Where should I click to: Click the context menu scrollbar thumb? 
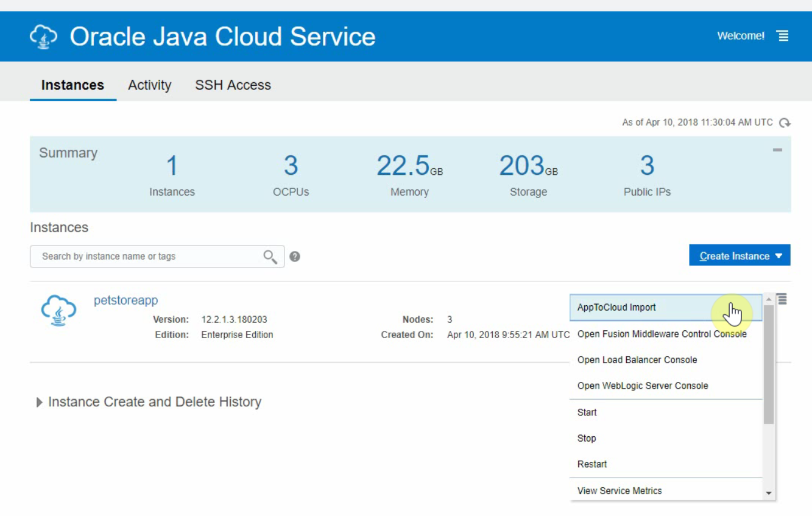pos(769,364)
